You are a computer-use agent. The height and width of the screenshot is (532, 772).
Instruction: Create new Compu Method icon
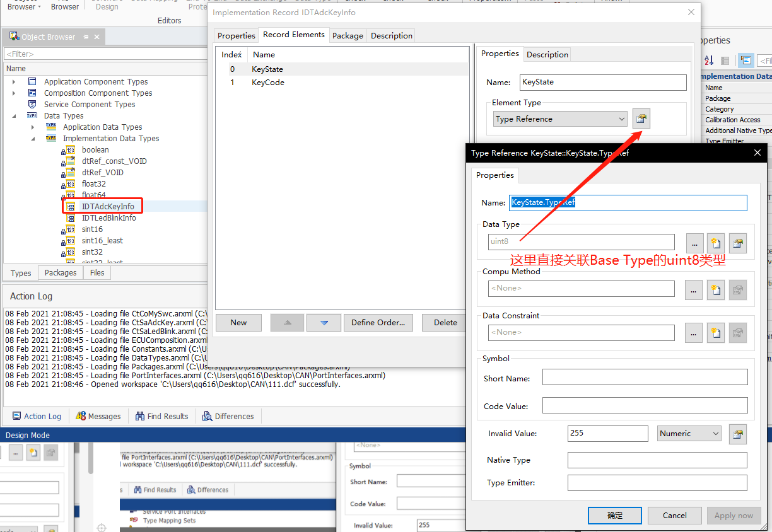716,289
